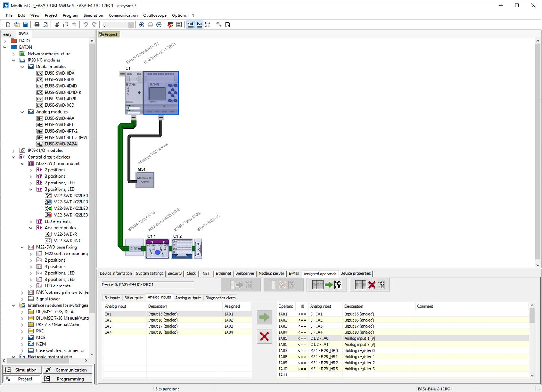Image resolution: width=542 pixels, height=392 pixels.
Task: Select IA07 row with MS1 - R2R_HR0
Action: (403, 350)
